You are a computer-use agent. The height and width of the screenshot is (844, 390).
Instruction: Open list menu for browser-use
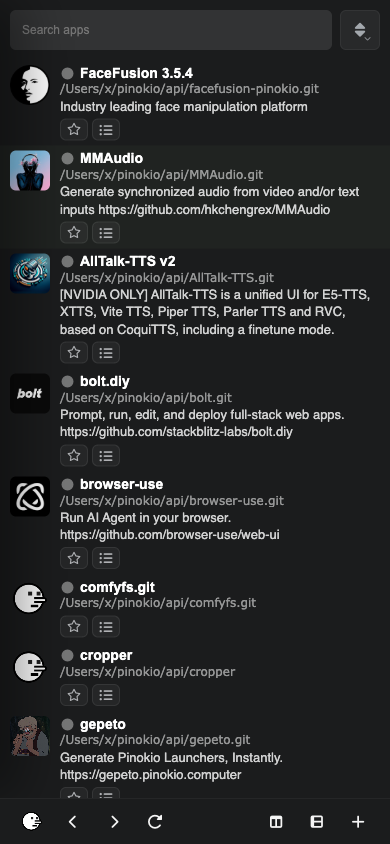[x=106, y=558]
